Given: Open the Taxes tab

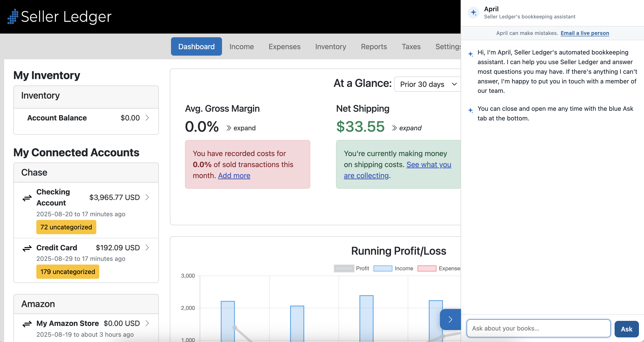Looking at the screenshot, I should 411,46.
